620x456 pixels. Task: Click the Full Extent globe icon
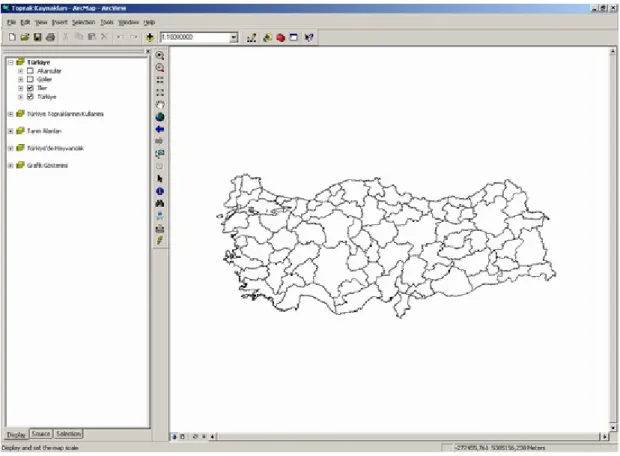click(160, 117)
